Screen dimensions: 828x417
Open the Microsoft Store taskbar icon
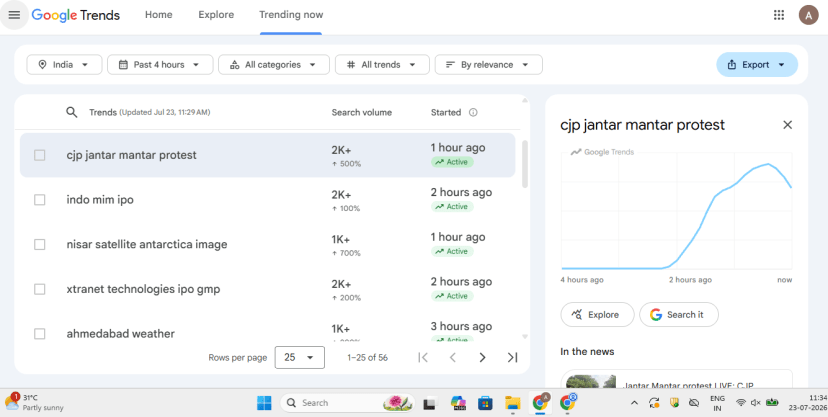[x=485, y=403]
